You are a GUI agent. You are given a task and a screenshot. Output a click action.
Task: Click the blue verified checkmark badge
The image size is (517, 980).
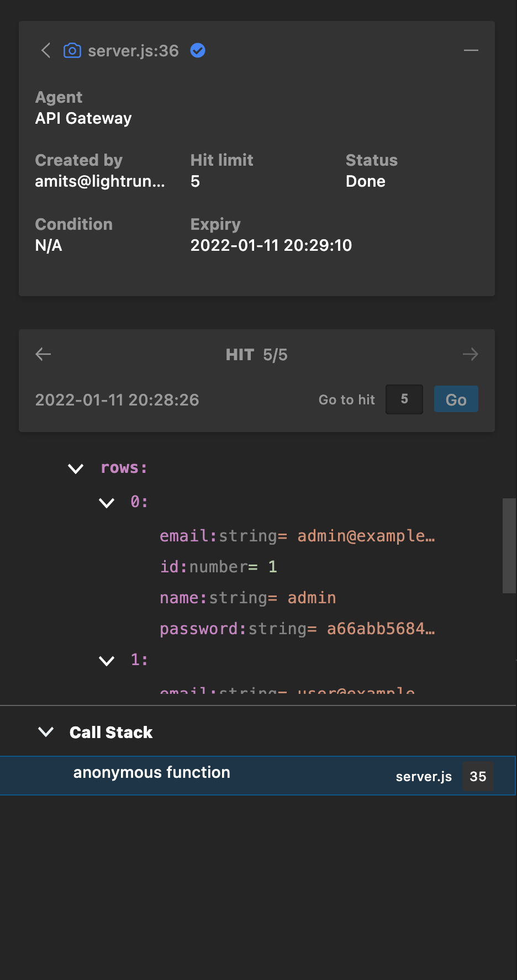pyautogui.click(x=198, y=51)
